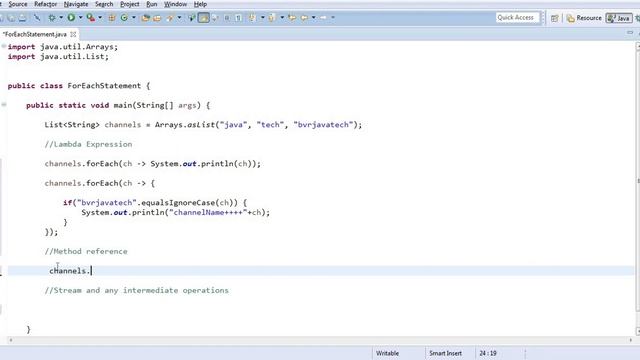
Task: Click the //Method reference comment
Action: tap(86, 251)
